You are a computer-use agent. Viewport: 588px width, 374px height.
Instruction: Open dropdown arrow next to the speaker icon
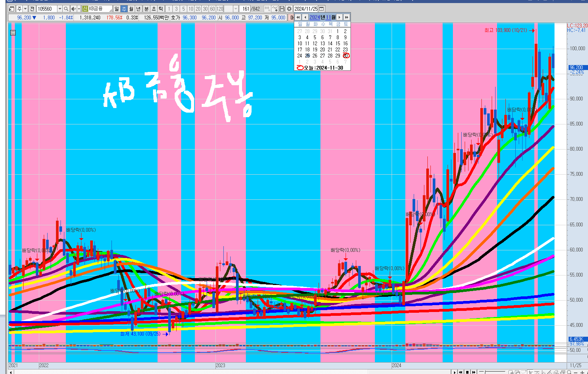pos(79,9)
